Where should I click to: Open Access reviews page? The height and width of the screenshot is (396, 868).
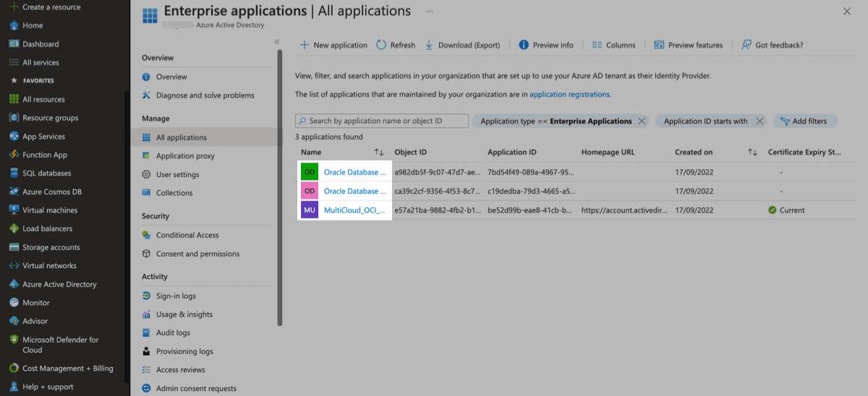181,370
